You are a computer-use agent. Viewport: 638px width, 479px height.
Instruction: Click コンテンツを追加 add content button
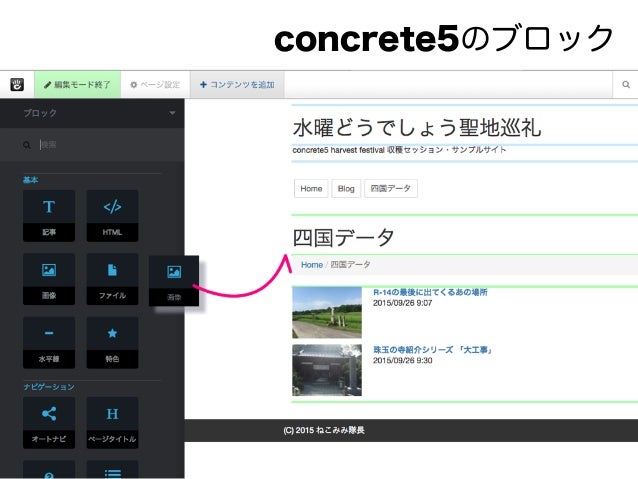click(237, 85)
